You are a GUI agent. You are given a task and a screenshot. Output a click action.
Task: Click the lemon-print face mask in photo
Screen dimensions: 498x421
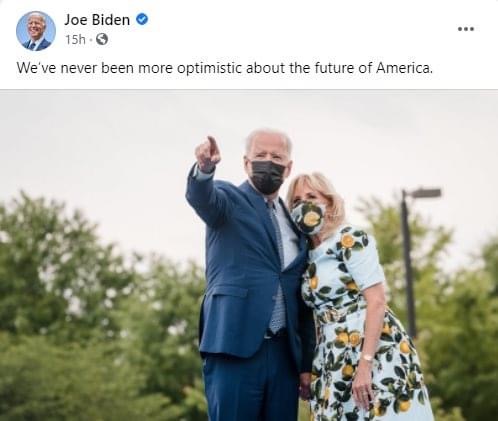(x=308, y=218)
